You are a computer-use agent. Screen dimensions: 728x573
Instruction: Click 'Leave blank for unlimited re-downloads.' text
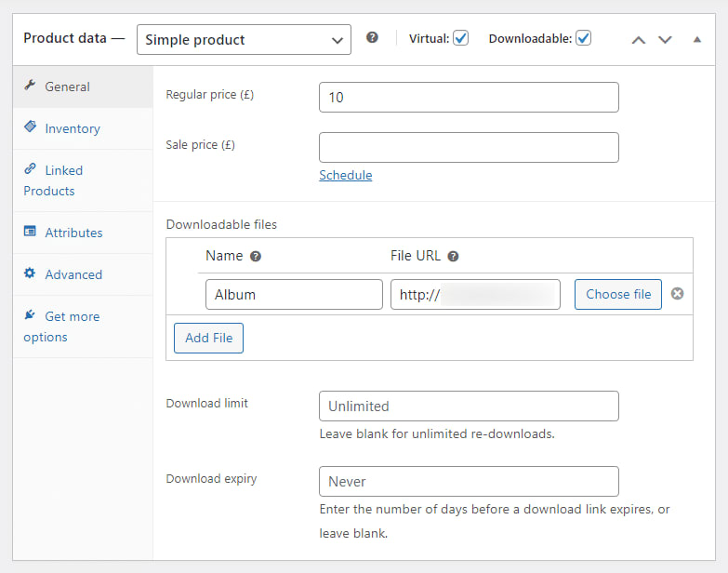coord(437,433)
